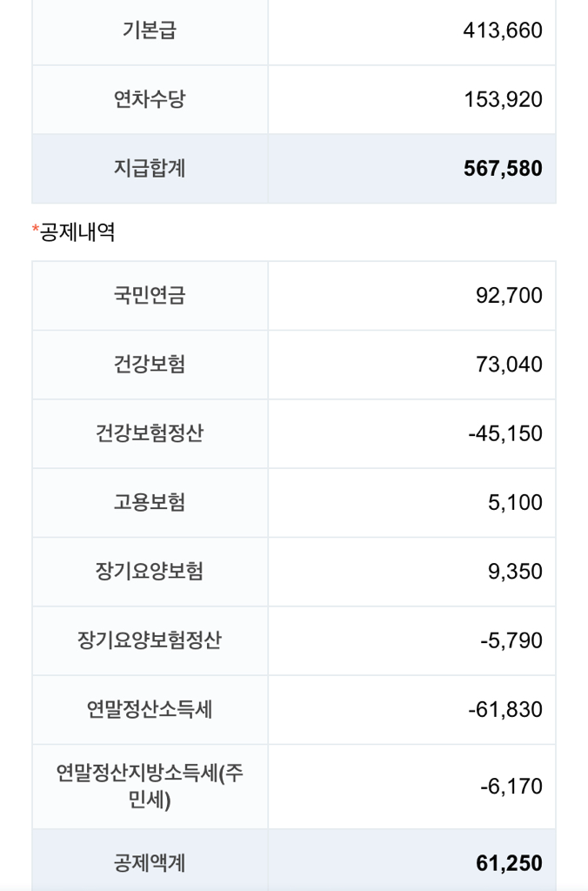Select the 413,660 base pay amount
Image resolution: width=588 pixels, height=891 pixels.
pos(502,30)
